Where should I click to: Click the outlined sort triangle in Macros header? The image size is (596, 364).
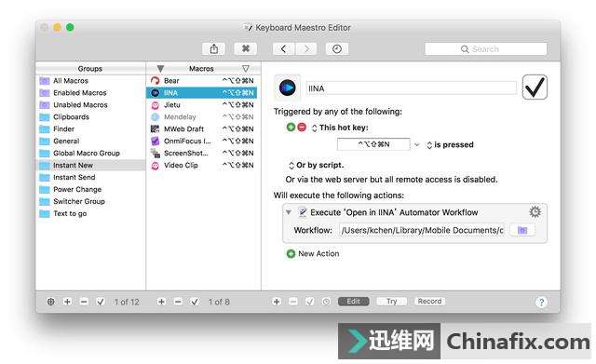246,69
